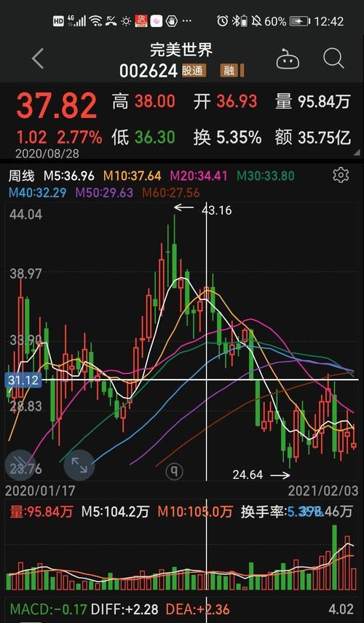Tap the 股通 badge

coord(194,71)
